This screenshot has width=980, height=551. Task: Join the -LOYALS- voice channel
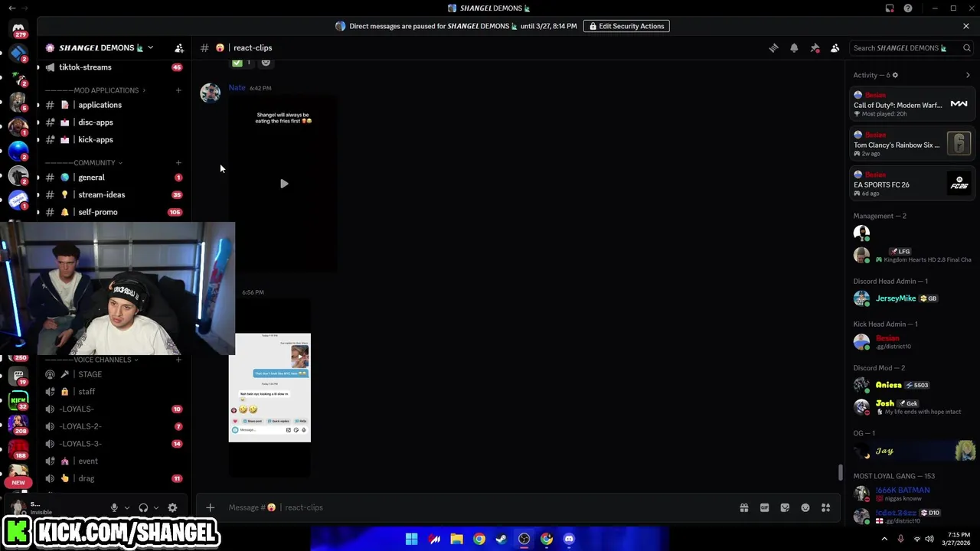(x=113, y=409)
